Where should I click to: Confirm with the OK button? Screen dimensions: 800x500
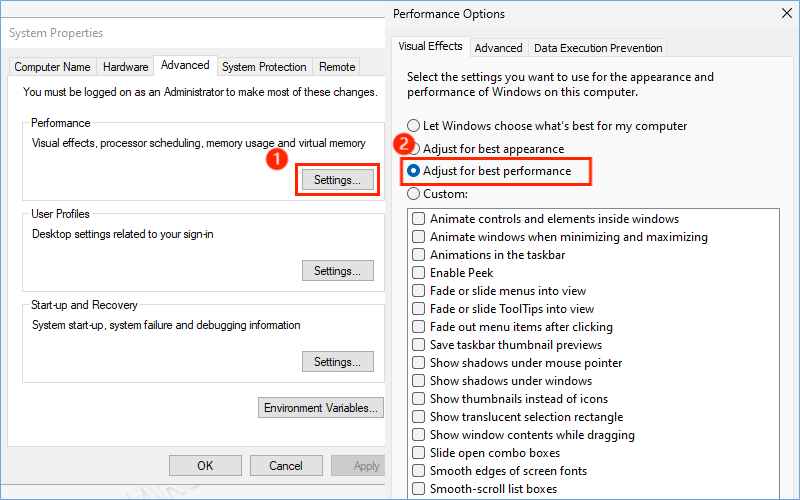tap(205, 465)
